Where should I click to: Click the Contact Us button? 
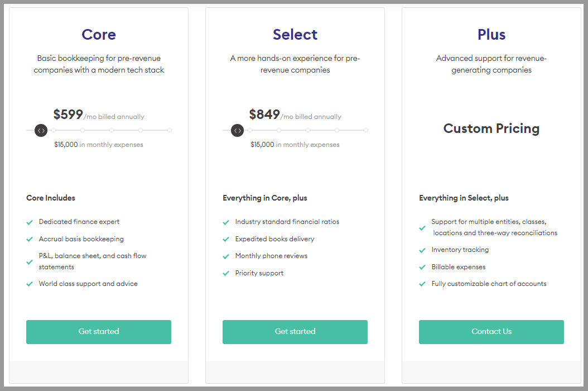[x=491, y=332]
